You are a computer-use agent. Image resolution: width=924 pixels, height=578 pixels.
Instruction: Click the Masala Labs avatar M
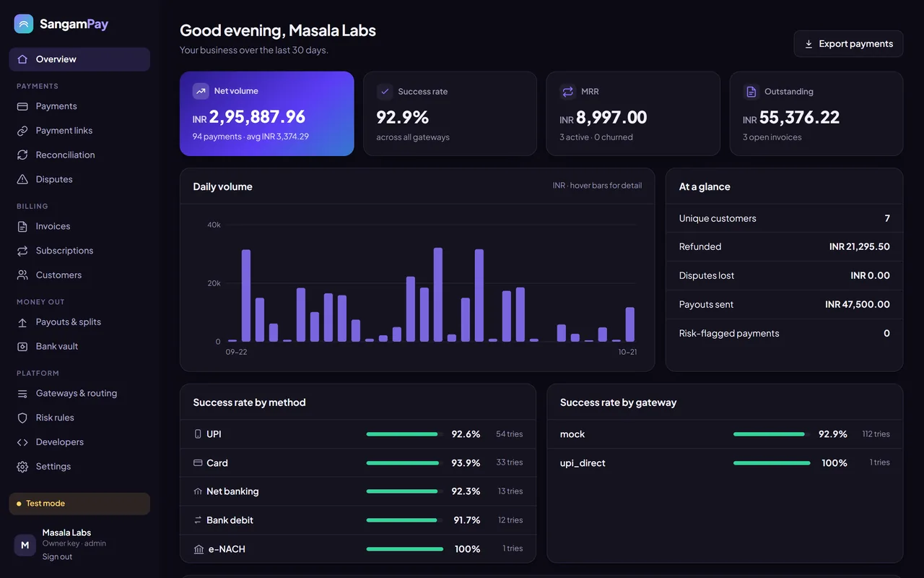point(25,545)
